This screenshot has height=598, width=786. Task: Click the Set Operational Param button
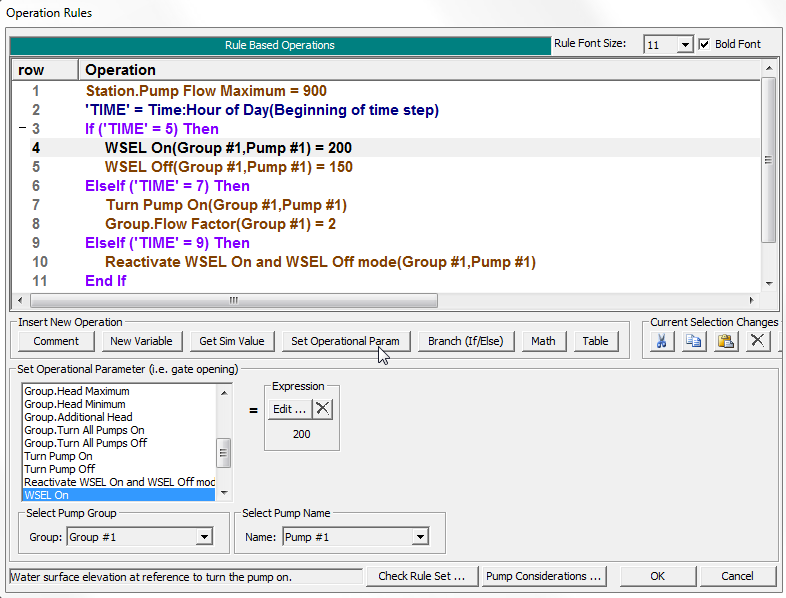345,341
